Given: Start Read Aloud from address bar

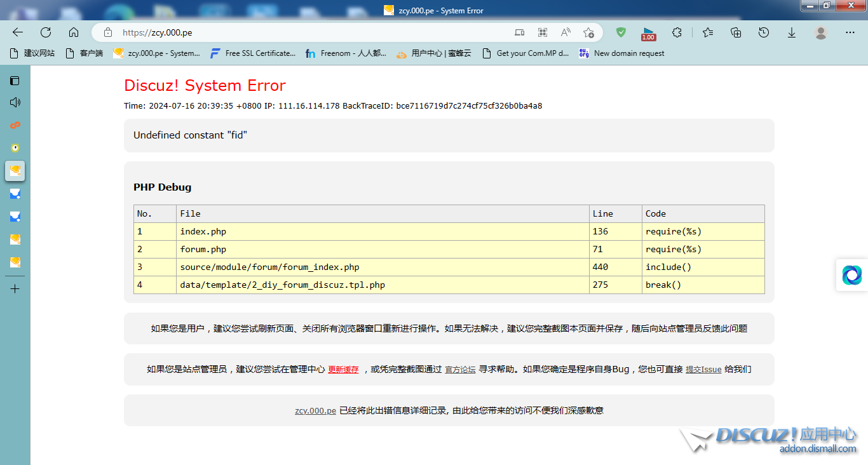Looking at the screenshot, I should pyautogui.click(x=566, y=32).
